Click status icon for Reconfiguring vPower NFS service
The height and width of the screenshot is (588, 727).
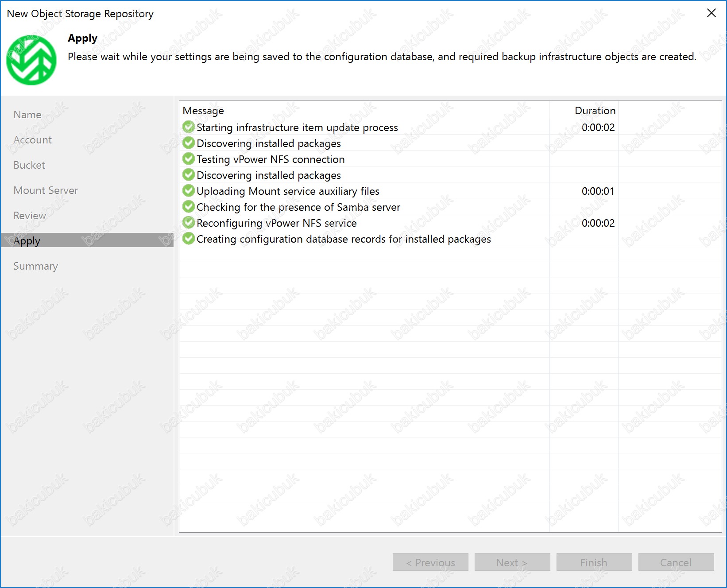189,223
